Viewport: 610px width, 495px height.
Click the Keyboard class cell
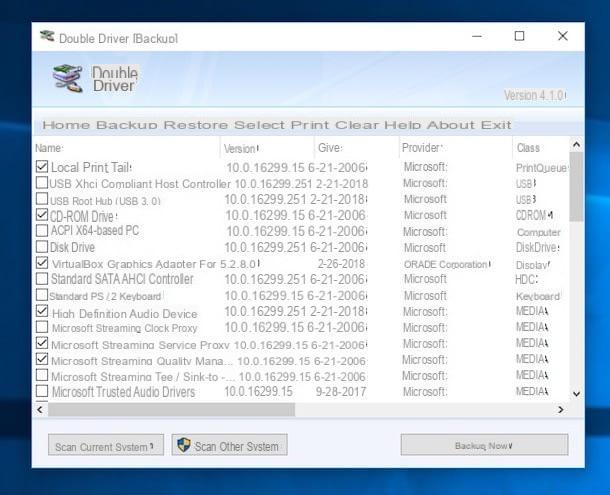[538, 296]
